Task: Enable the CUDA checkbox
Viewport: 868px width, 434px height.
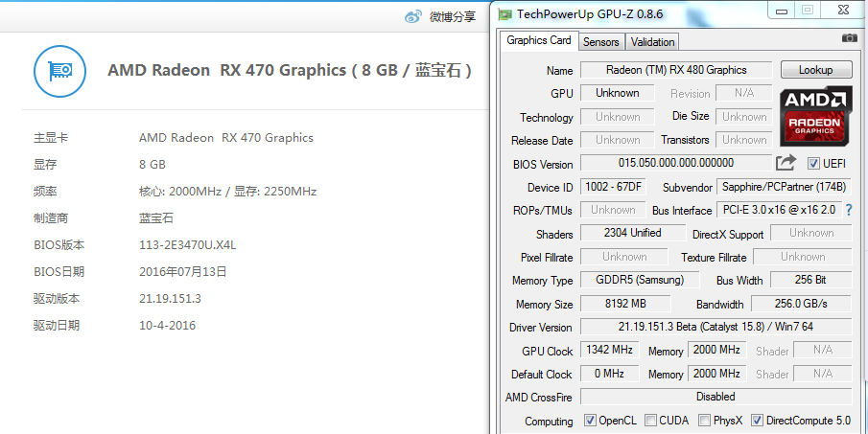Action: [x=650, y=421]
